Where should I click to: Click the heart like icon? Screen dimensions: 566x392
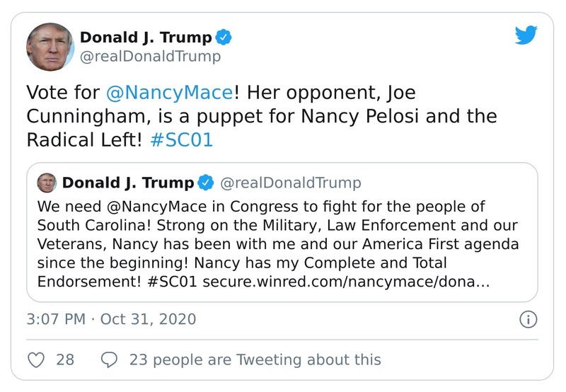(36, 359)
